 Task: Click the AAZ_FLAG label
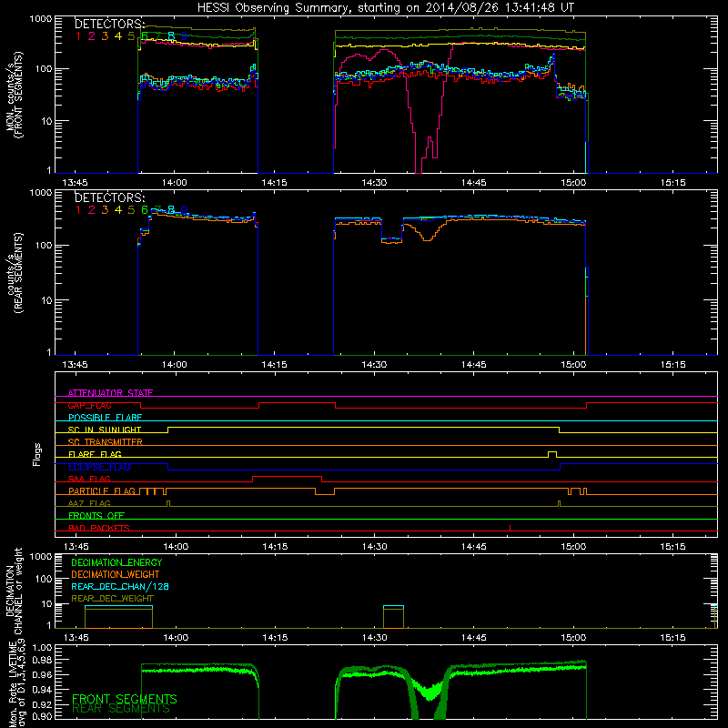(89, 503)
